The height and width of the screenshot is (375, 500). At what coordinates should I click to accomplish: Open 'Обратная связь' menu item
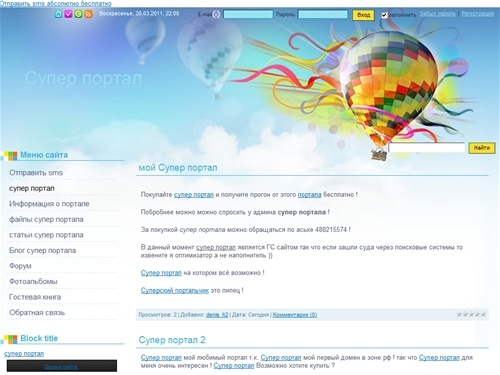point(37,313)
